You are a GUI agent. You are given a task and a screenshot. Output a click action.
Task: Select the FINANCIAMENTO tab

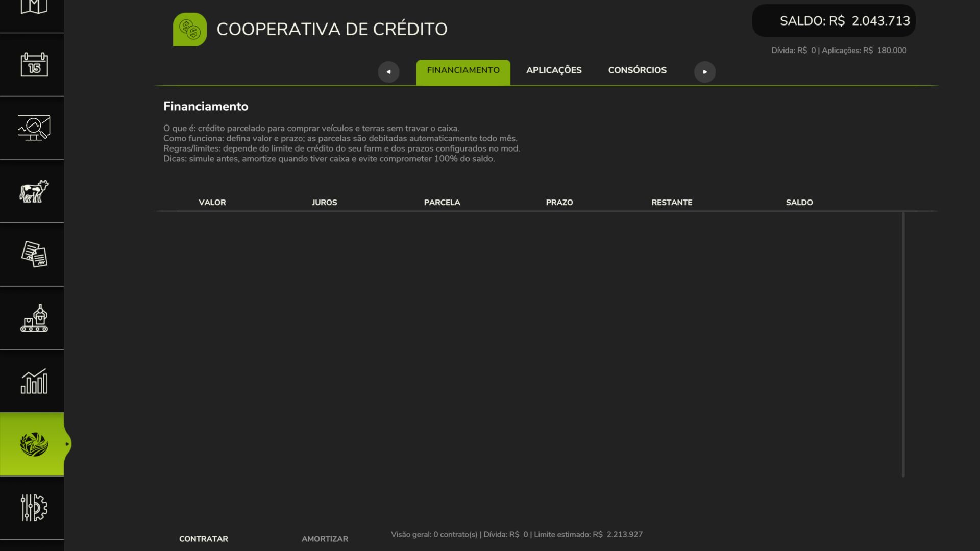[463, 71]
